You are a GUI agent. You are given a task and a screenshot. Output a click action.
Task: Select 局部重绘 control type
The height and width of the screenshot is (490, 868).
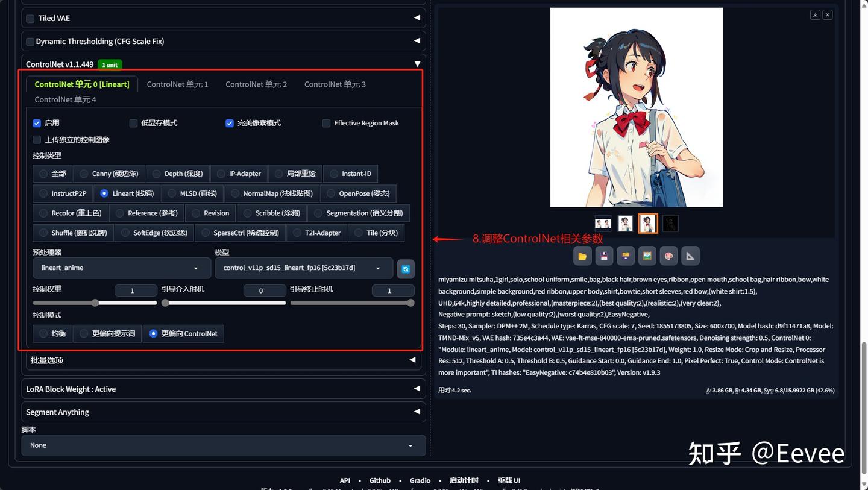coord(295,174)
